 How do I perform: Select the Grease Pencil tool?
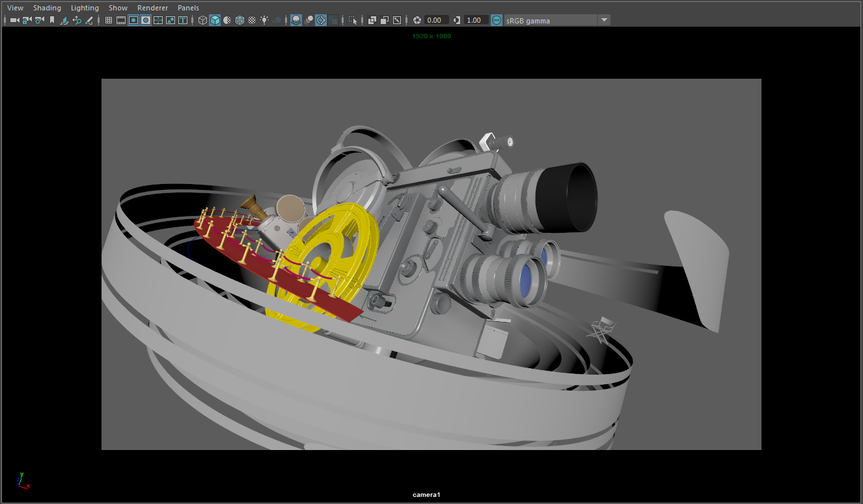coord(89,20)
